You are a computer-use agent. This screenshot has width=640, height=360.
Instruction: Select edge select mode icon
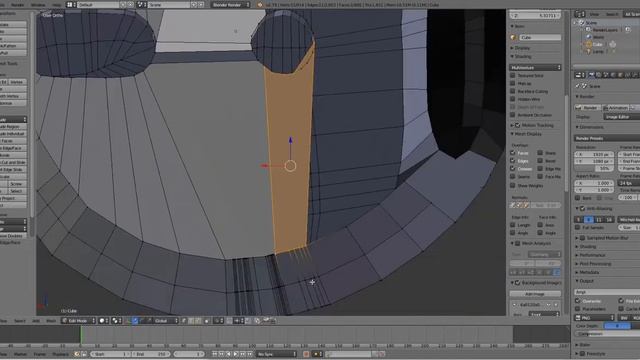click(191, 321)
